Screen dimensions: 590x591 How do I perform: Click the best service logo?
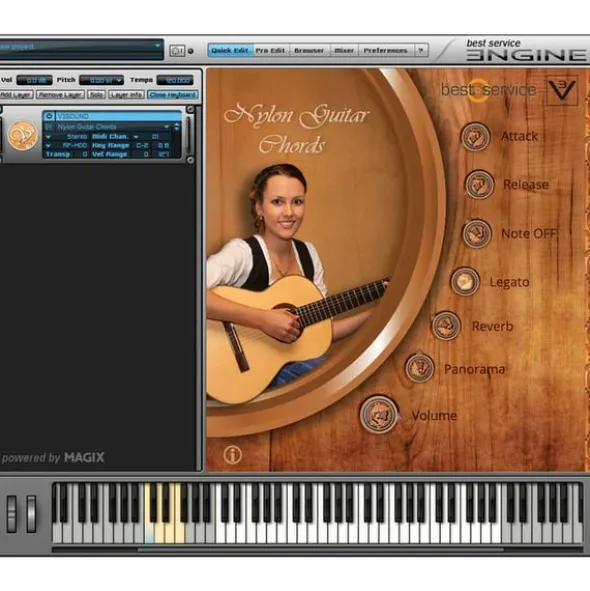pos(489,90)
